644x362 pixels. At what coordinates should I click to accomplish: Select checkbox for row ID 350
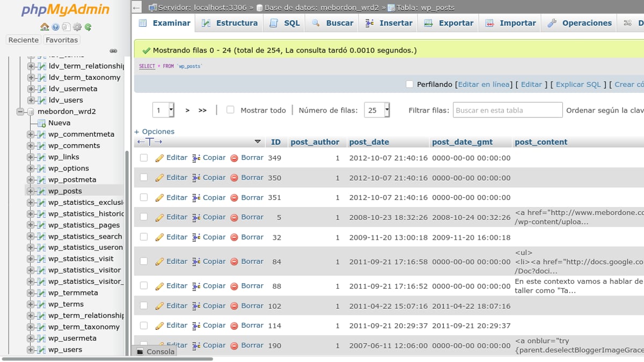point(143,178)
